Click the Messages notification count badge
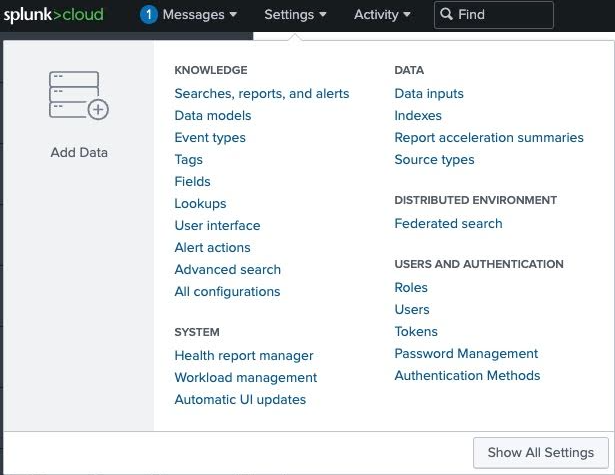Screen dimensions: 615x475 tap(149, 15)
